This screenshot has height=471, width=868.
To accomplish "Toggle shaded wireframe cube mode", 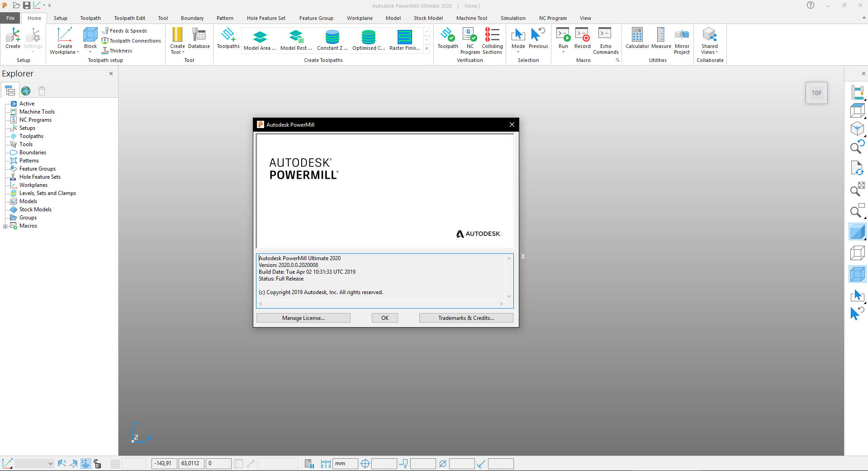I will (857, 274).
